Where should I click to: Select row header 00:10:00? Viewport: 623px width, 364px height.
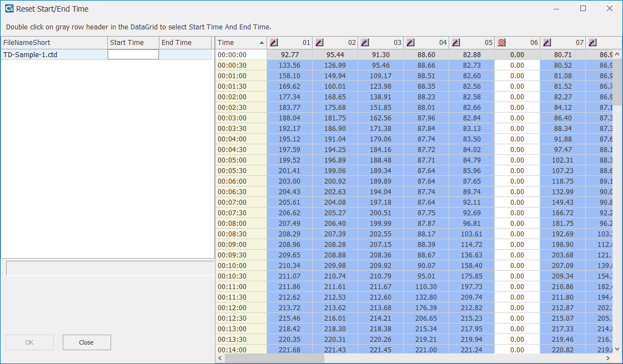[x=241, y=266]
